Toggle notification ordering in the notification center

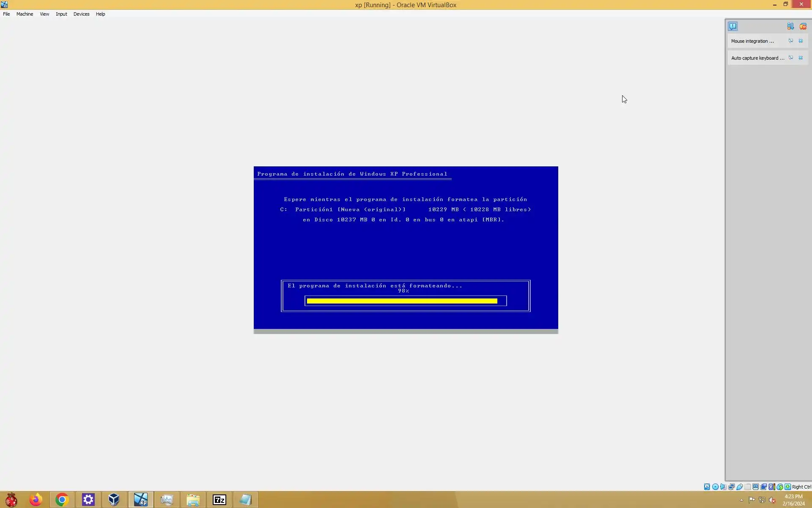[790, 26]
